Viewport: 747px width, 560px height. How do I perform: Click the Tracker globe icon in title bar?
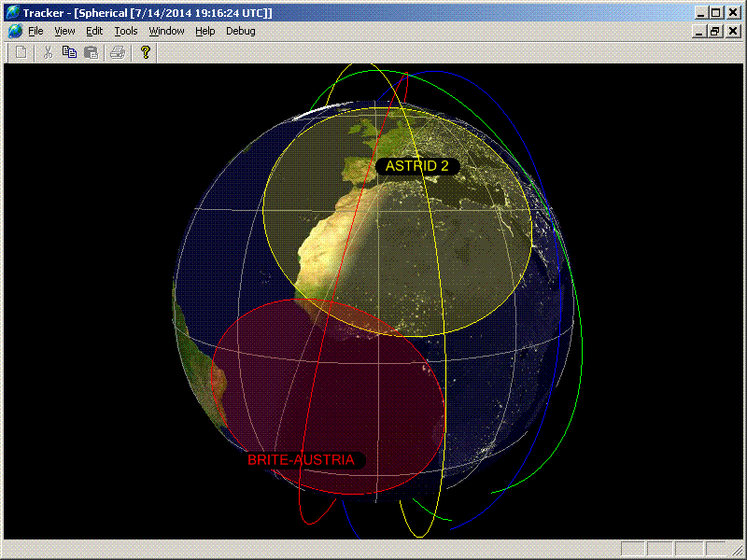coord(13,13)
